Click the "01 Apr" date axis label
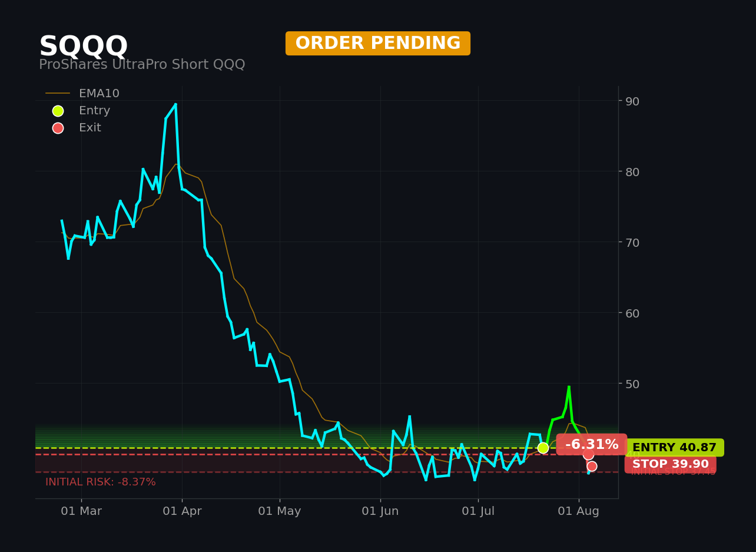Screen dimensions: 756x552 click(182, 511)
